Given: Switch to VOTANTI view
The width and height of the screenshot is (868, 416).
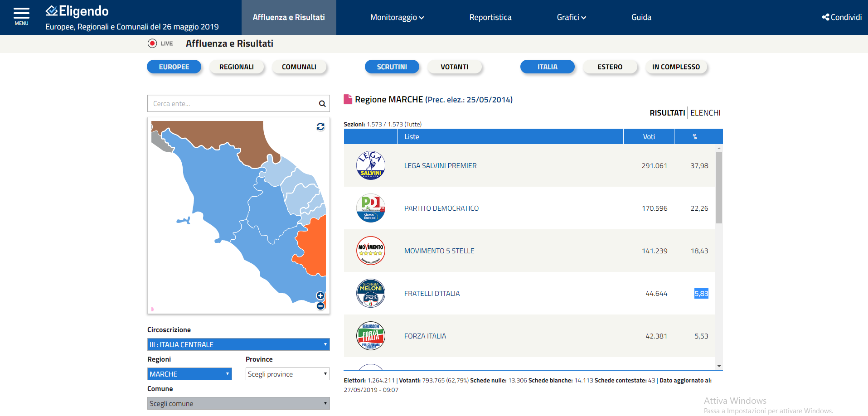Looking at the screenshot, I should (455, 67).
